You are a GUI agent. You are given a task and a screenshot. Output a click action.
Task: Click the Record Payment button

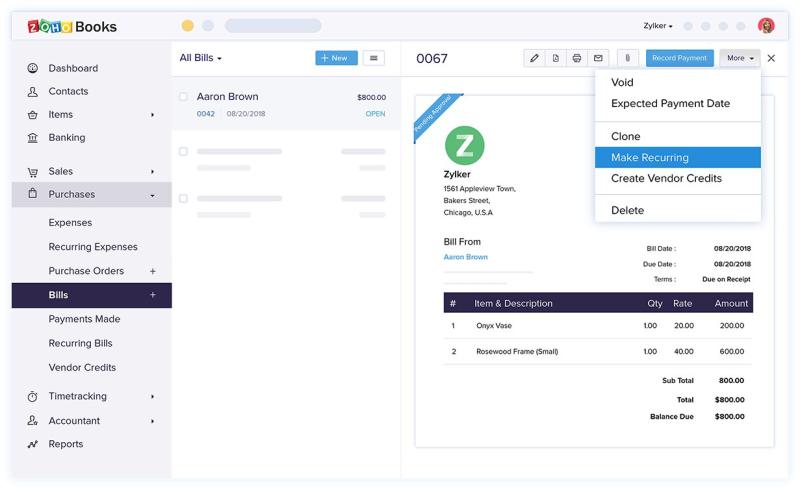680,58
